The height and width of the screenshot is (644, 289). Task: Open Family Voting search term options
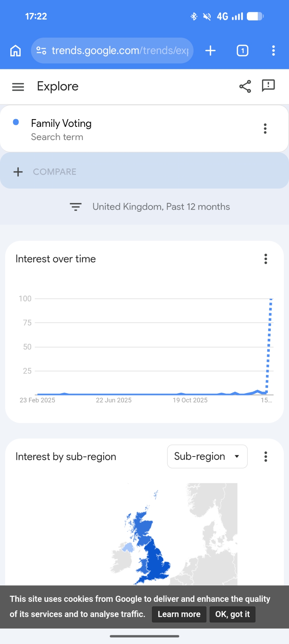265,128
